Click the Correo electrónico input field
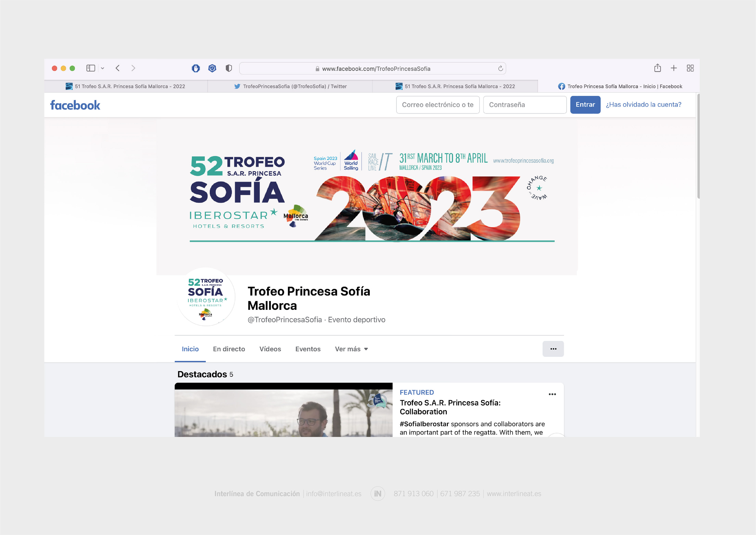The height and width of the screenshot is (535, 756). click(x=437, y=105)
